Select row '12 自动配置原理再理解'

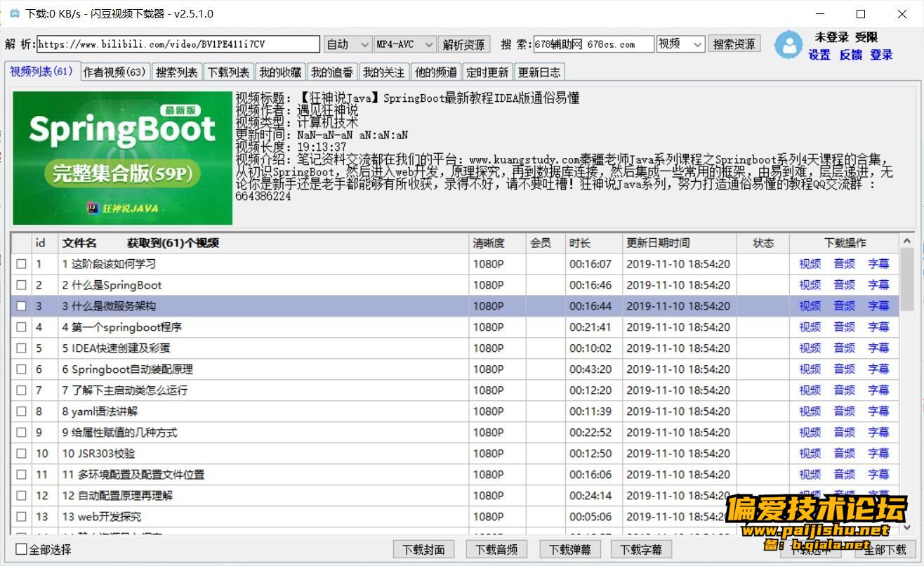coord(455,496)
